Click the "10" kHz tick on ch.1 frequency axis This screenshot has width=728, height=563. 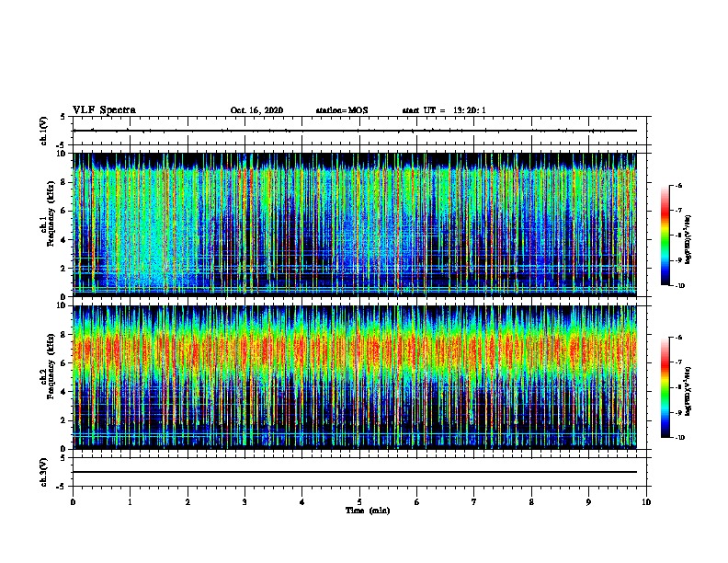65,154
